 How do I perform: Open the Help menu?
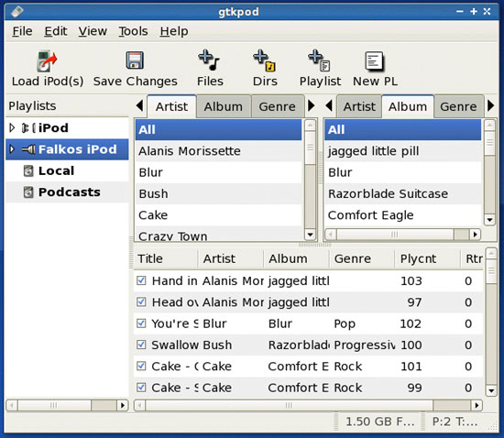[174, 31]
